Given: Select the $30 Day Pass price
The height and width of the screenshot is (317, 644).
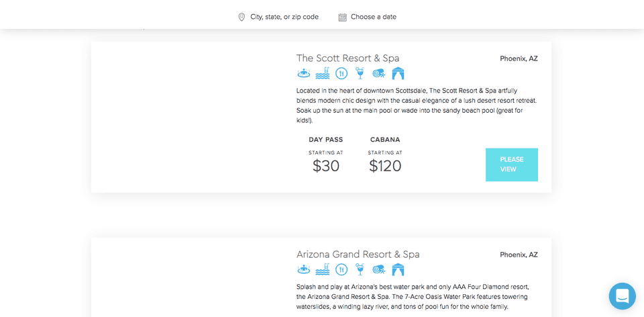Looking at the screenshot, I should pyautogui.click(x=326, y=166).
